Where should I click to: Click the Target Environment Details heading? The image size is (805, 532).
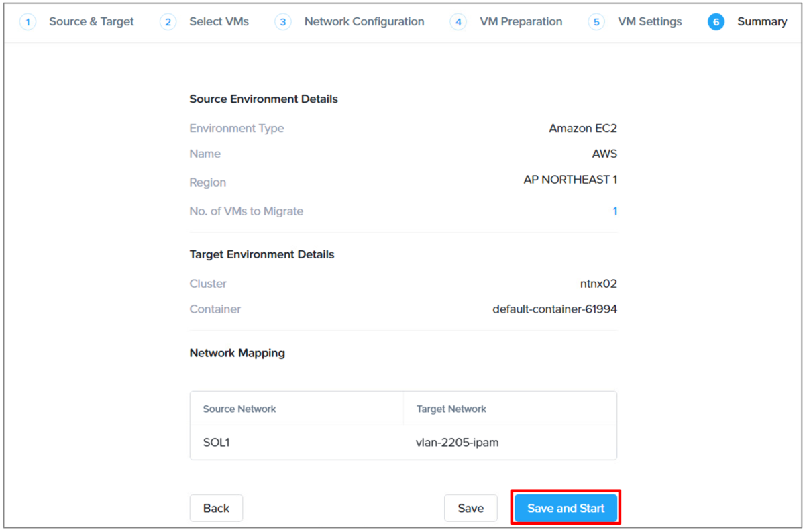(262, 254)
